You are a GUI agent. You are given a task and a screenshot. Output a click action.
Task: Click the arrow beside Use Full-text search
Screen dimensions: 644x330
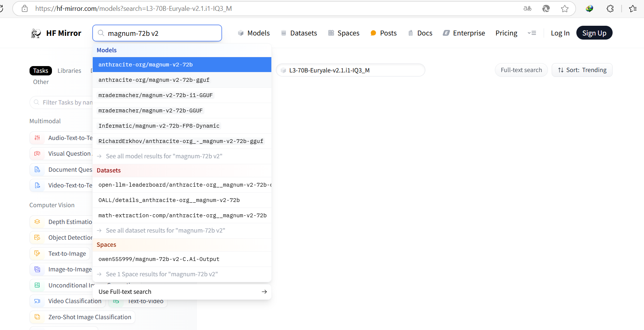264,292
